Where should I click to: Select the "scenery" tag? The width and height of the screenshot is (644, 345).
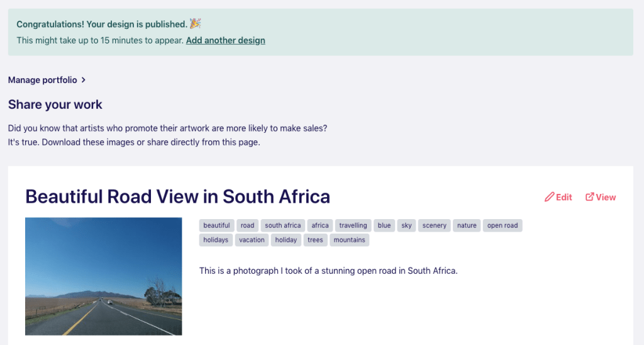click(434, 225)
